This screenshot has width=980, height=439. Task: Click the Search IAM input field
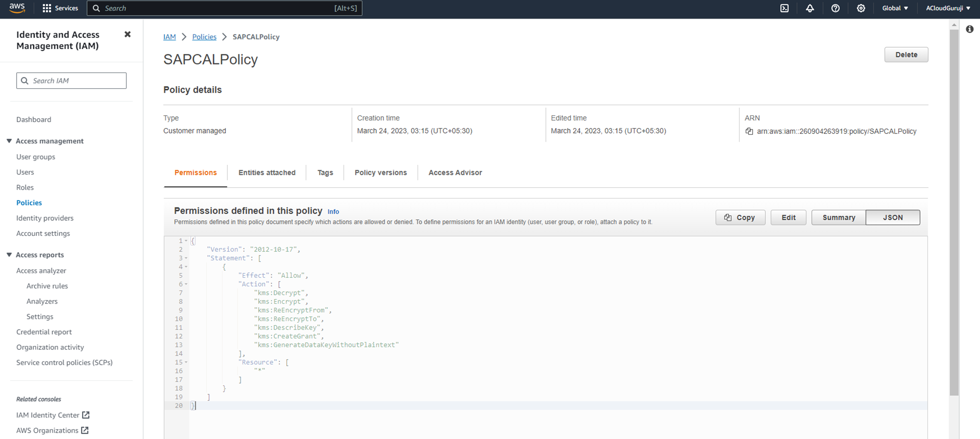pyautogui.click(x=72, y=81)
